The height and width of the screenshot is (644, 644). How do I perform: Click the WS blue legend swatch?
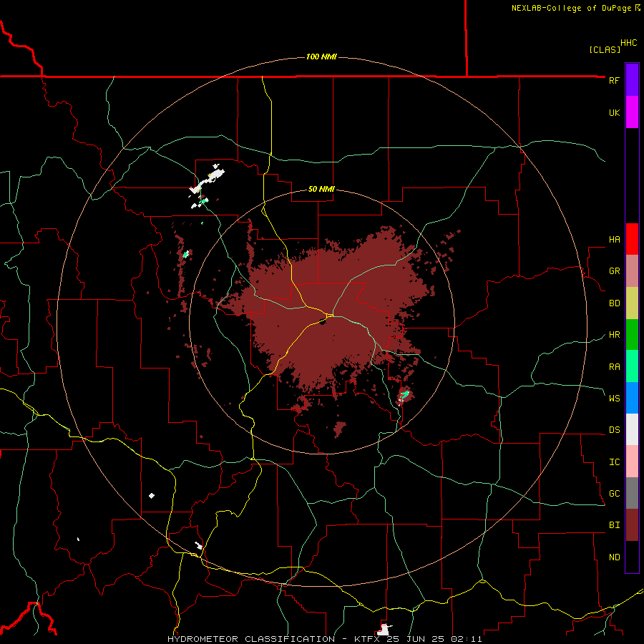tap(632, 398)
